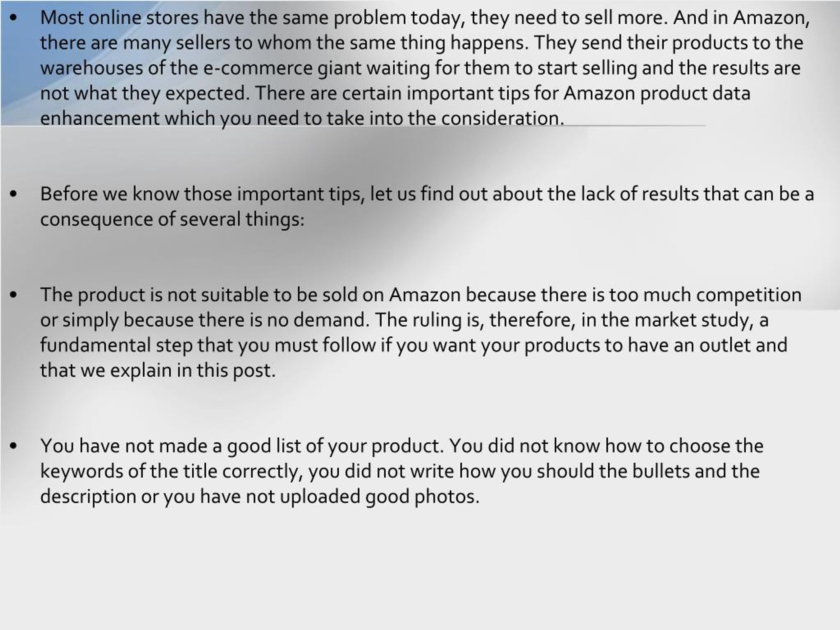840x630 pixels.
Task: Click the third bullet point marker
Action: 13,295
